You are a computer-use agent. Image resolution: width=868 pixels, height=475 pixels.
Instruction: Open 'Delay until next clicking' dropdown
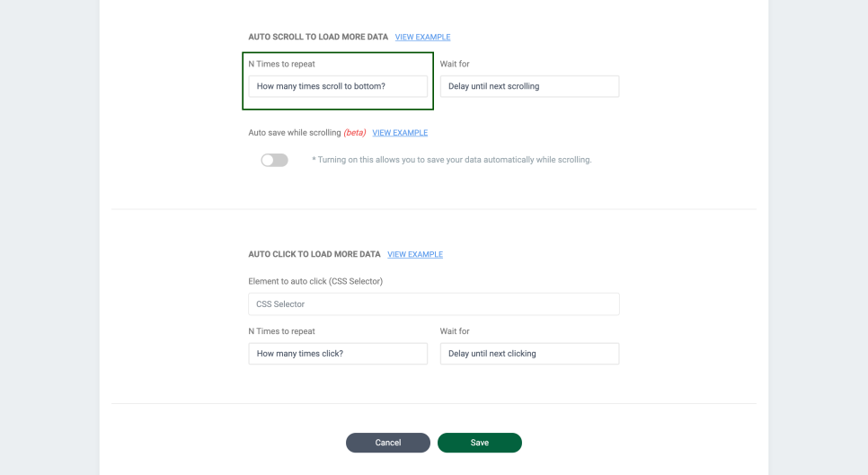pyautogui.click(x=529, y=354)
